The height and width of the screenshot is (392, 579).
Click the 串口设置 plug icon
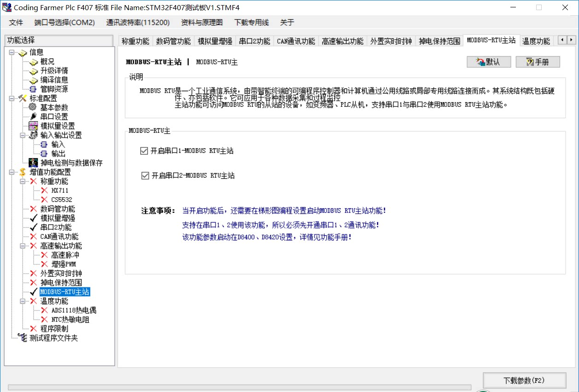coord(33,117)
